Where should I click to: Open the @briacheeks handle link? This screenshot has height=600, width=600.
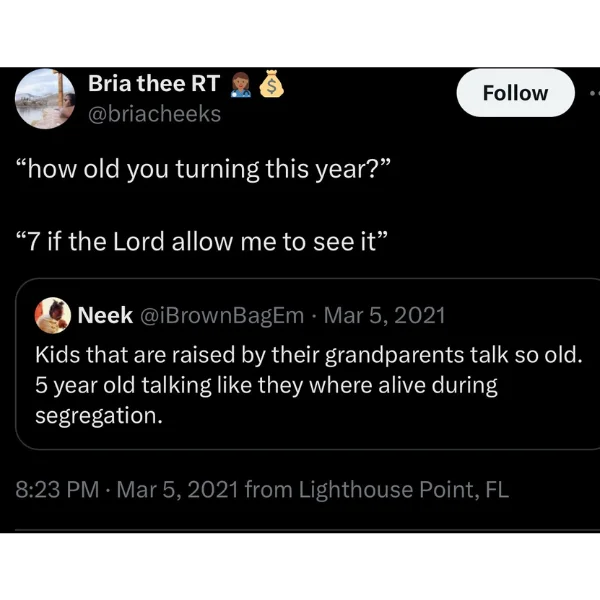[155, 114]
